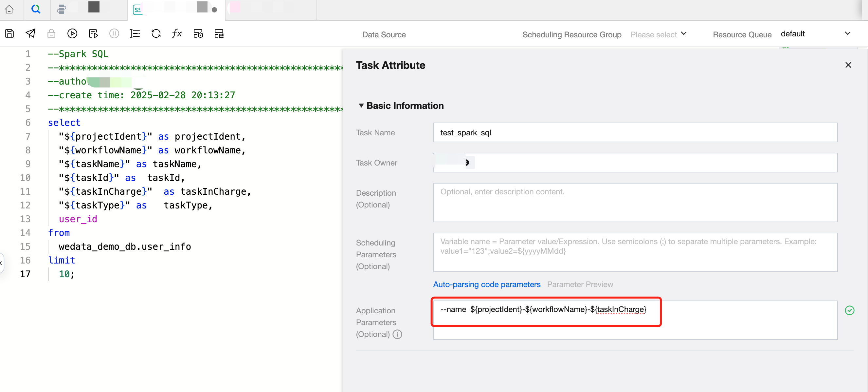Open Scheduling Resource Group dropdown
The image size is (868, 392).
point(658,34)
